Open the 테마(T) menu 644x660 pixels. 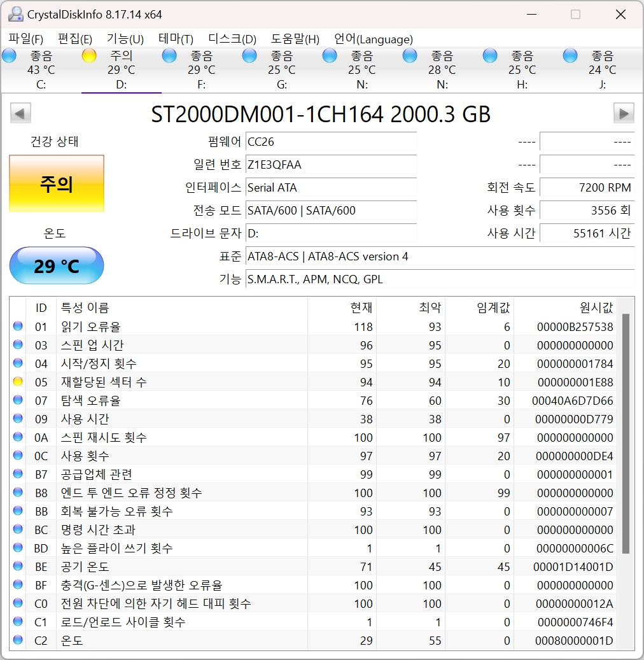[176, 39]
